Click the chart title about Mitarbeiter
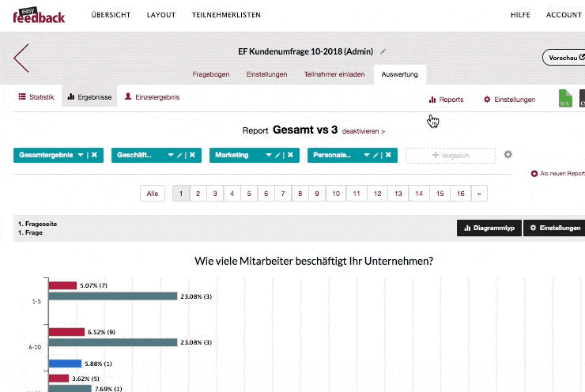Screen dimensions: 585x392 click(314, 261)
